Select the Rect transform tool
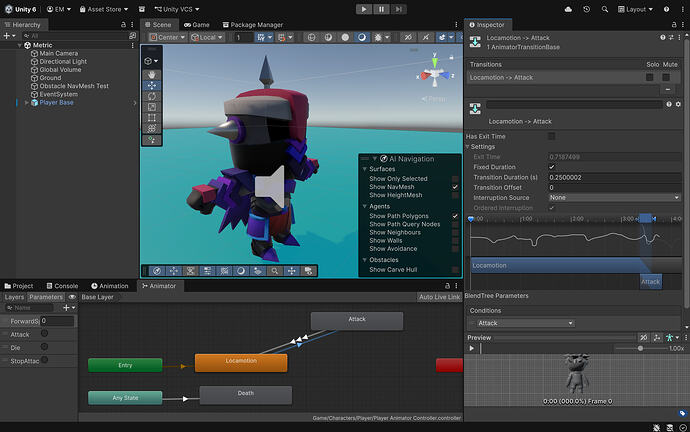The height and width of the screenshot is (432, 690). pyautogui.click(x=152, y=117)
